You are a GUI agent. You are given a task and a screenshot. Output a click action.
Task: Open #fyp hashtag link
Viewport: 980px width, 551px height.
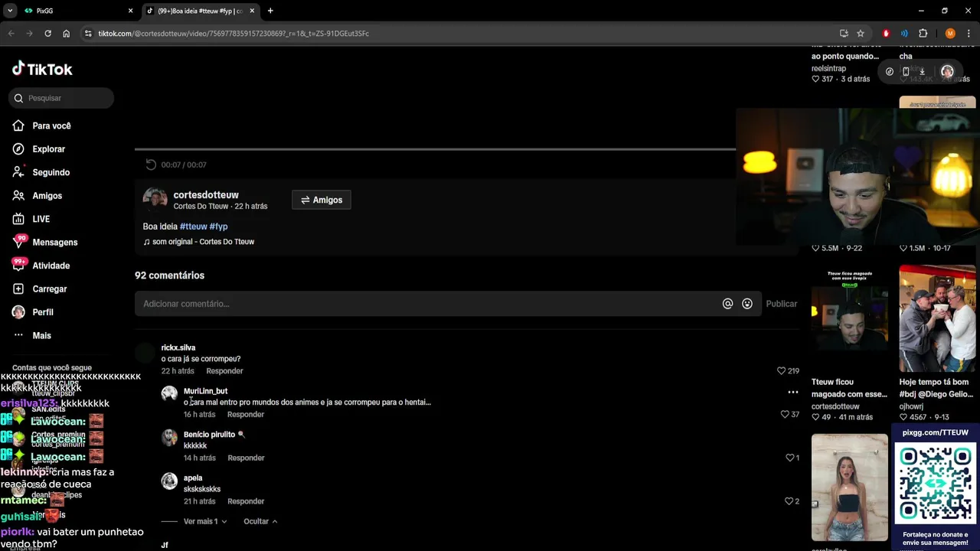point(218,227)
